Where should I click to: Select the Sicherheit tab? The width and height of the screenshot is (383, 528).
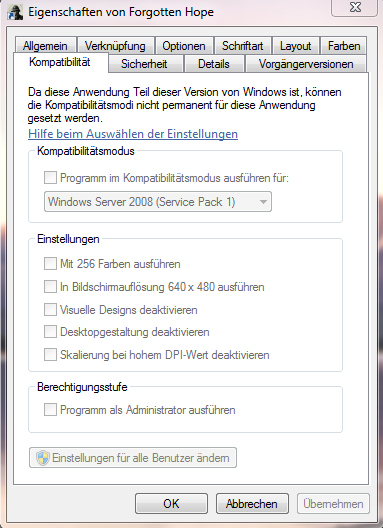[144, 64]
